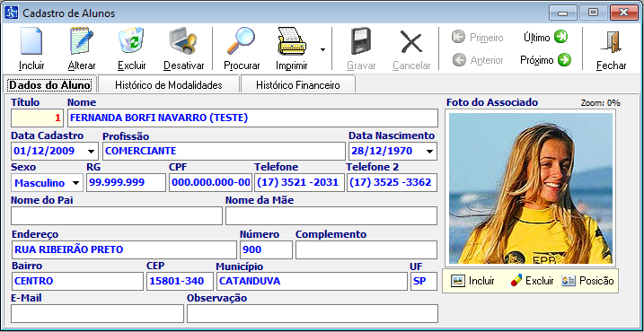
Task: Click the Cancelar X icon
Action: point(411,42)
